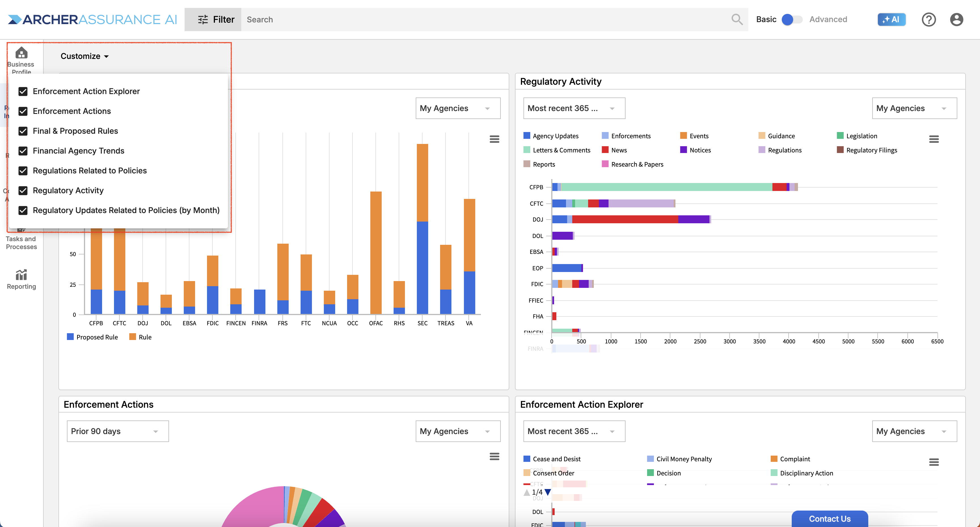The width and height of the screenshot is (980, 527).
Task: Click the Contact Us button
Action: point(829,518)
